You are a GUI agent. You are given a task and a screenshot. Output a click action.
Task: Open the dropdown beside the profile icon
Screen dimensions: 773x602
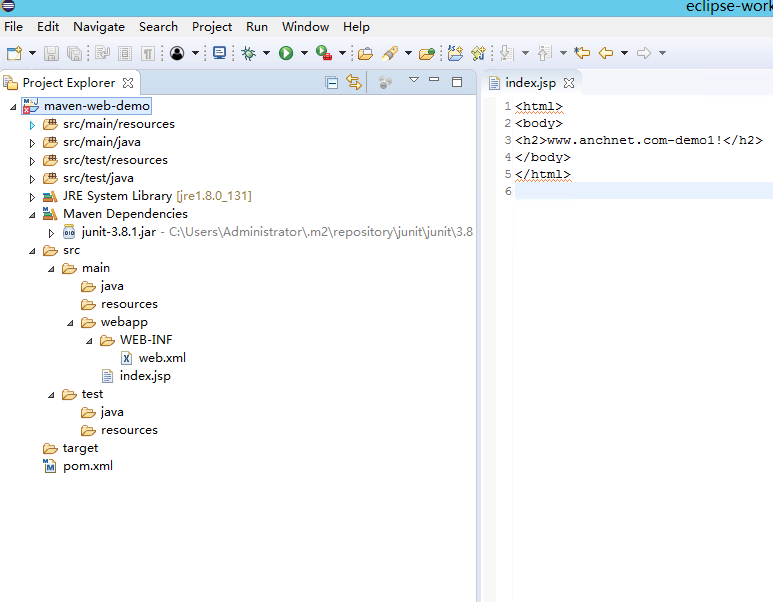tap(195, 53)
